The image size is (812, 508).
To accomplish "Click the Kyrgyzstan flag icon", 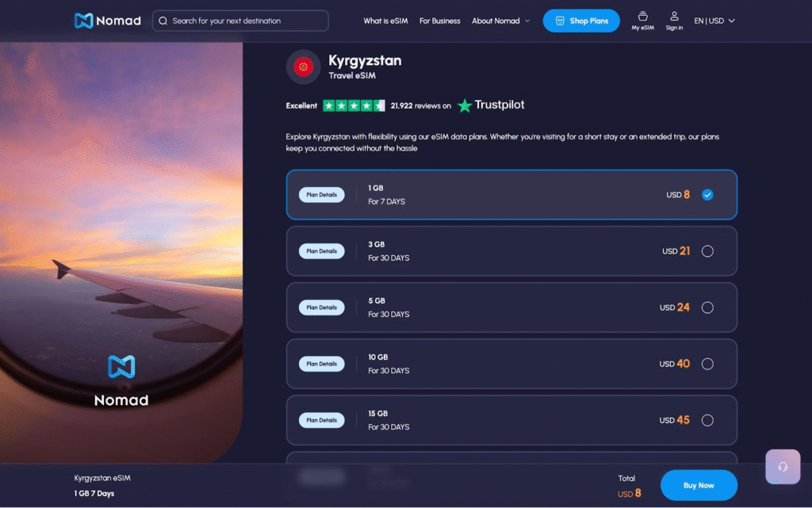I will click(303, 67).
